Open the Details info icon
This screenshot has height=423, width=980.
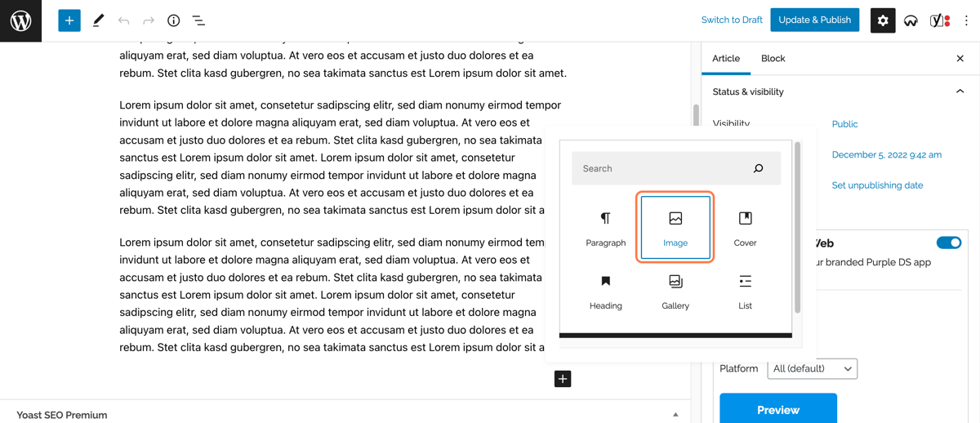click(173, 20)
